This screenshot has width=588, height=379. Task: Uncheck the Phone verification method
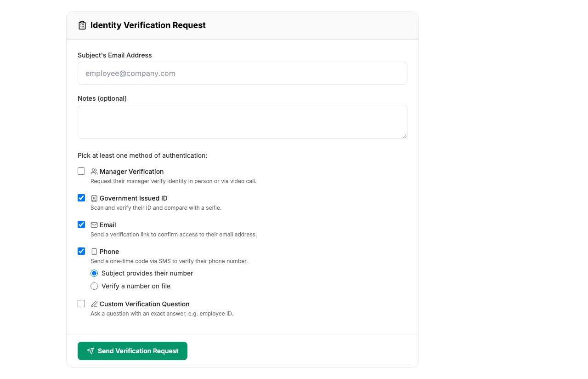tap(81, 251)
